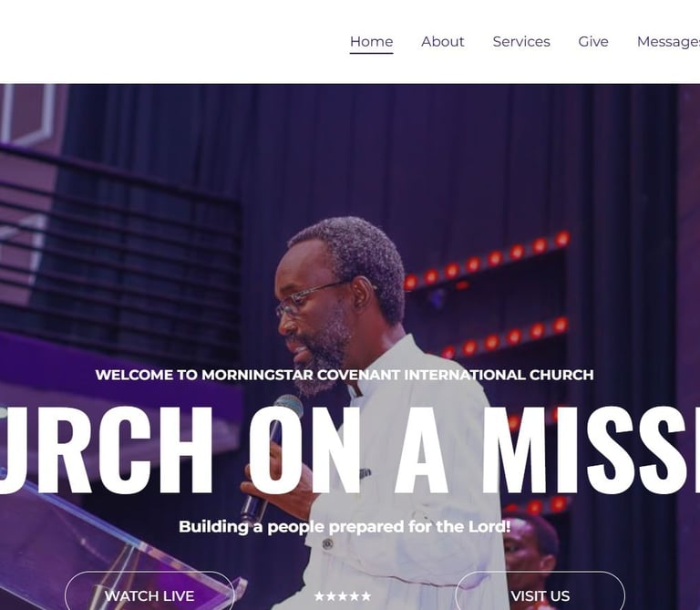Click the VISIT US button
The height and width of the screenshot is (610, 700).
click(x=540, y=591)
